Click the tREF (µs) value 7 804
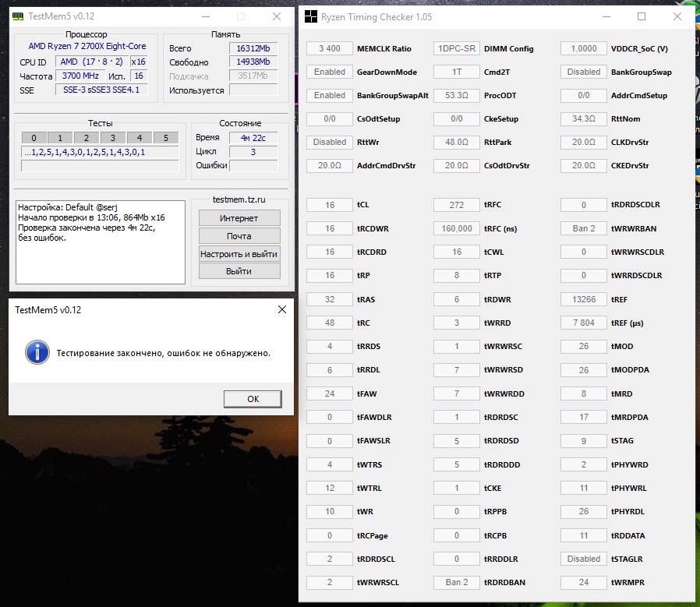The height and width of the screenshot is (607, 700). [x=584, y=323]
